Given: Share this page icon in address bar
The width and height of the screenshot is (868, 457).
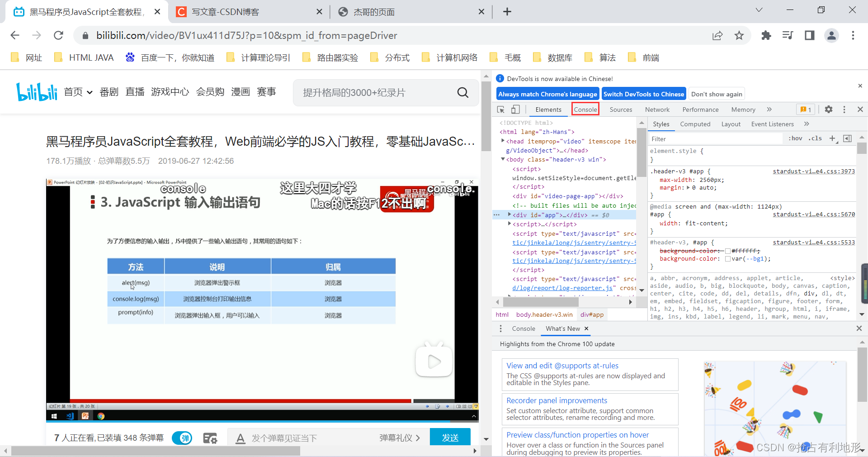Looking at the screenshot, I should click(717, 35).
